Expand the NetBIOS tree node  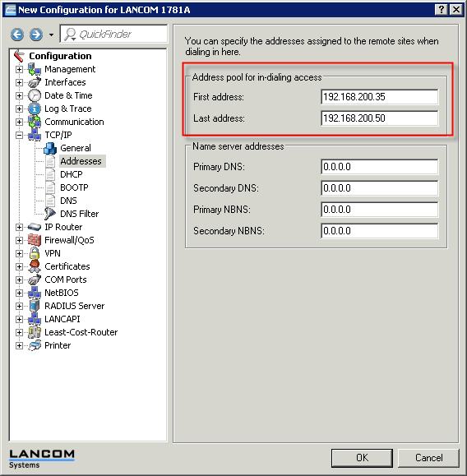tap(19, 293)
